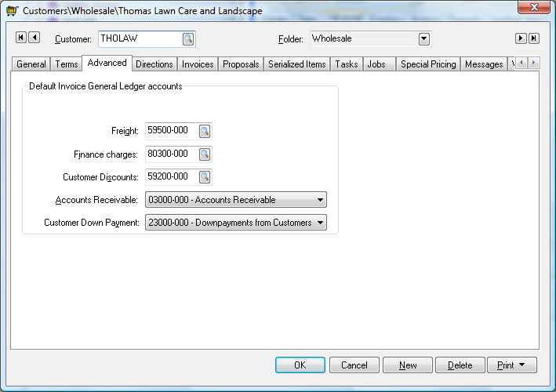Viewport: 556px width, 392px height.
Task: Open the Print button dropdown menu
Action: [x=512, y=365]
